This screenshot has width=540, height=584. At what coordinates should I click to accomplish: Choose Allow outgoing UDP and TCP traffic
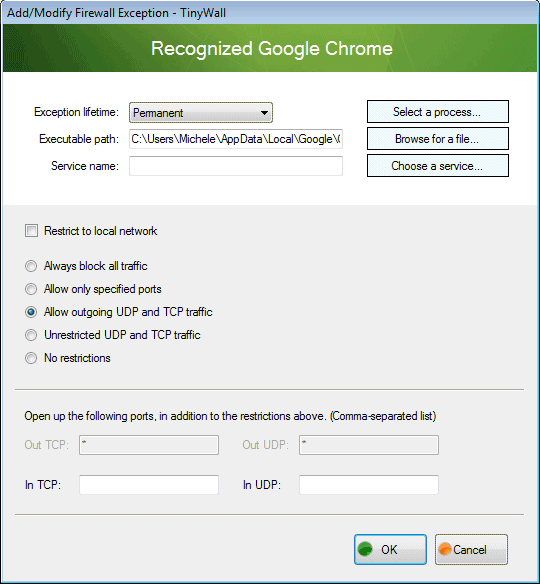tap(31, 312)
